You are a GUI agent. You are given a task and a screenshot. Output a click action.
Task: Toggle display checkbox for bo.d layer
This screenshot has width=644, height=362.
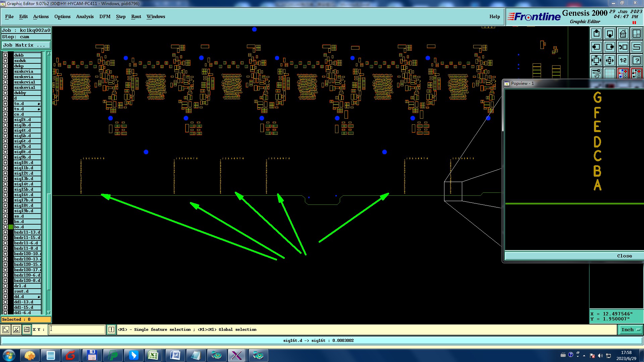(5, 227)
